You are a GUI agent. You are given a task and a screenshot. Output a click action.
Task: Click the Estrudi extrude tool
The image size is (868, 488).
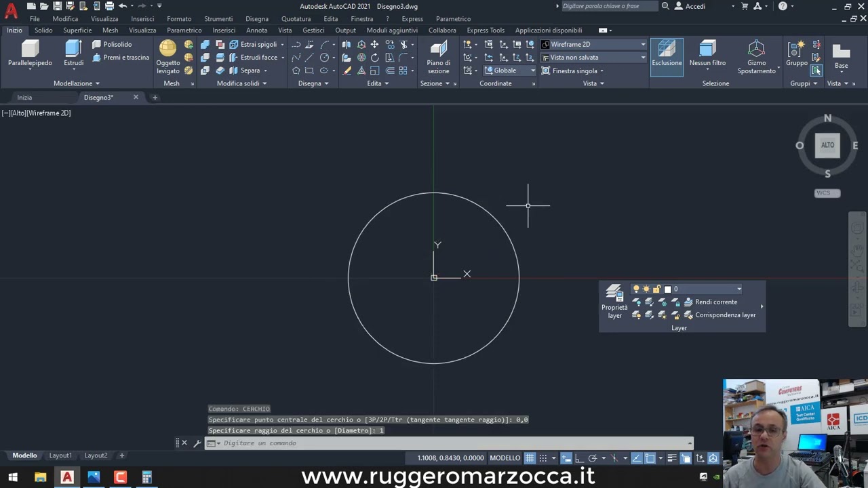[x=73, y=54]
